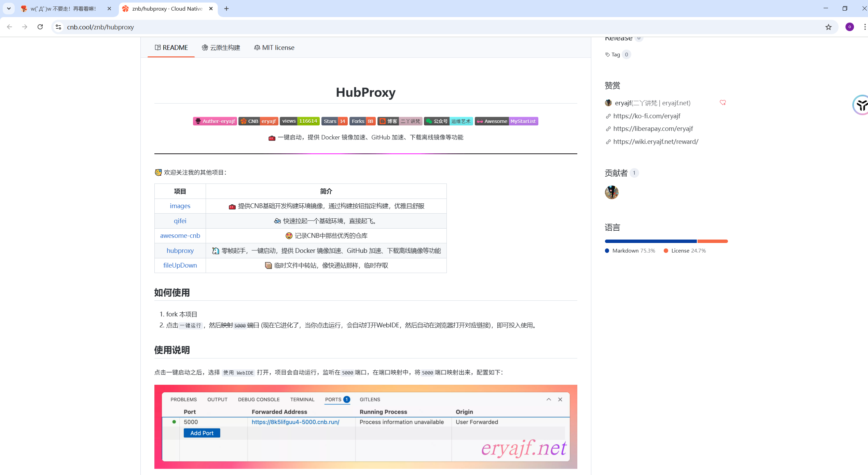Image resolution: width=868 pixels, height=475 pixels.
Task: Click the 如何使用 heading
Action: 172,293
